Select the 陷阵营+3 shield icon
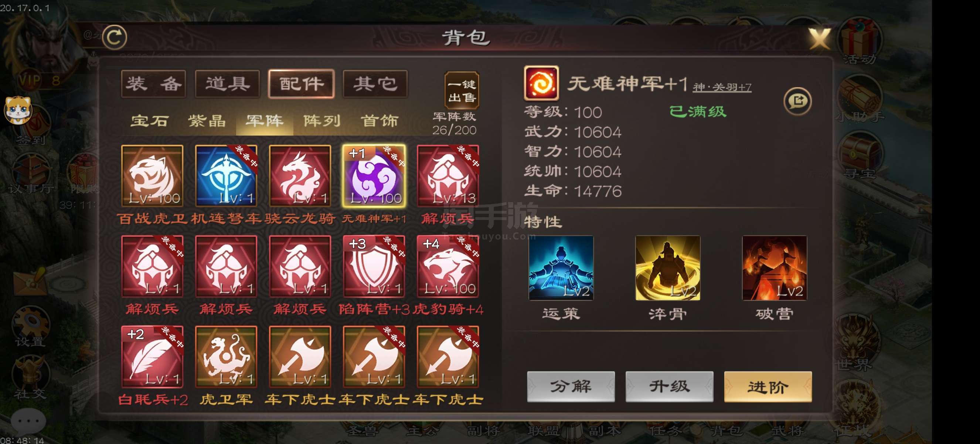The image size is (980, 444). coord(374,266)
